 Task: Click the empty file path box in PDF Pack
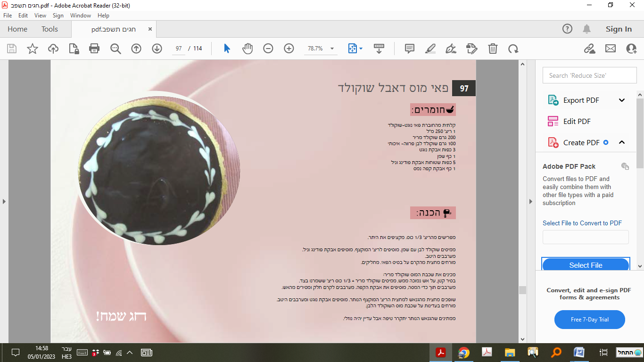pyautogui.click(x=586, y=237)
